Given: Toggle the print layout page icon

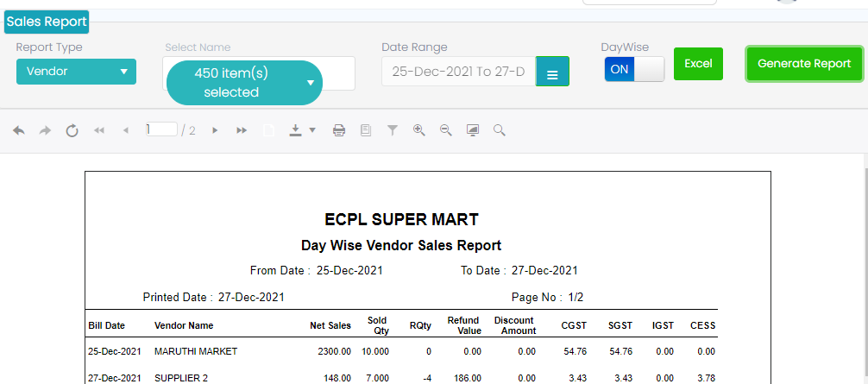Looking at the screenshot, I should [366, 130].
